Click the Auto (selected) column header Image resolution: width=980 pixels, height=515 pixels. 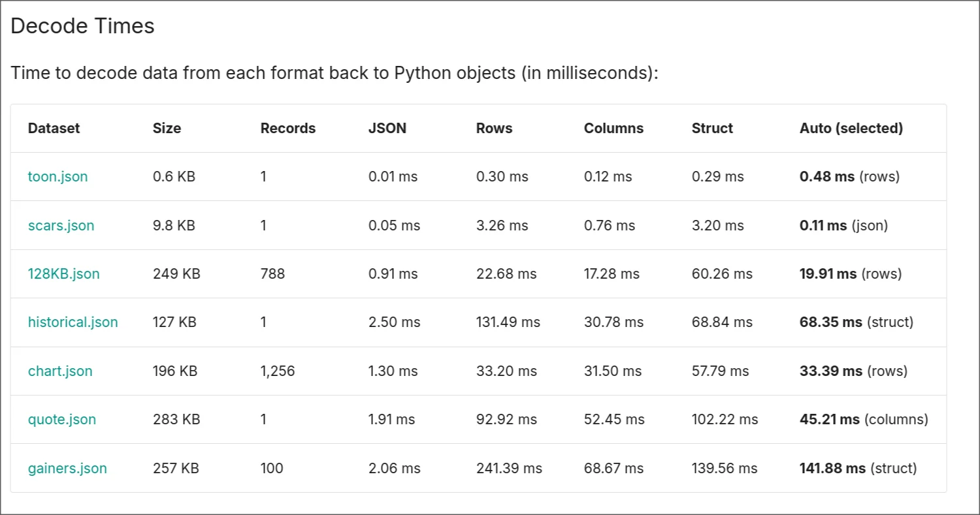851,129
